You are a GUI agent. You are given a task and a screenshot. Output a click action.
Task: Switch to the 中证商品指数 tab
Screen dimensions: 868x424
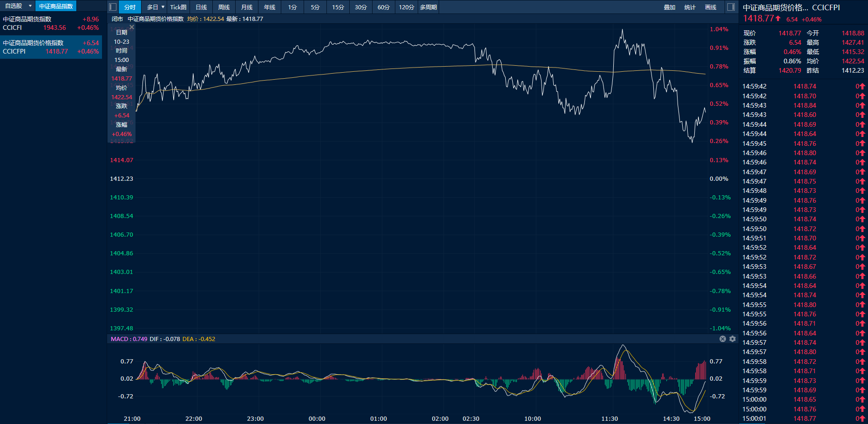(x=56, y=6)
